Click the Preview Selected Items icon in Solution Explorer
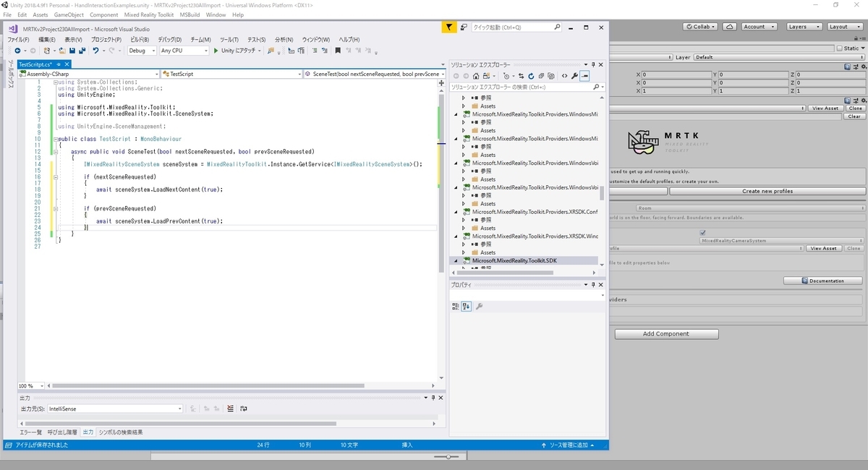Screen dimensions: 868x470 pos(584,76)
